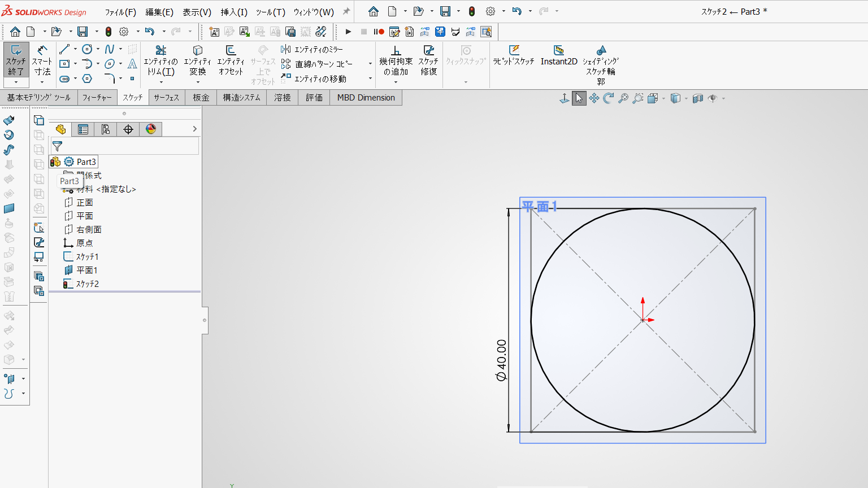
Task: Toggle Hide/Show Items eye icon
Action: pyautogui.click(x=713, y=98)
